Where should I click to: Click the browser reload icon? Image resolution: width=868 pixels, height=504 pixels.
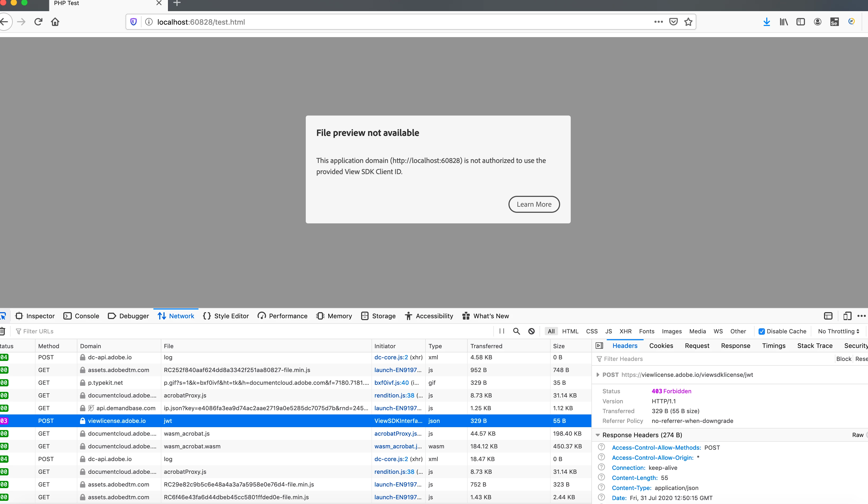[x=38, y=22]
